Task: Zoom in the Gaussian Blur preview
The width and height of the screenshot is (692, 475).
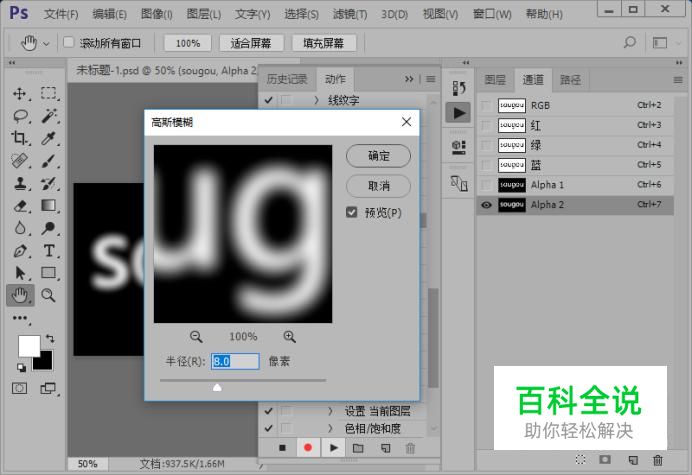Action: (290, 337)
